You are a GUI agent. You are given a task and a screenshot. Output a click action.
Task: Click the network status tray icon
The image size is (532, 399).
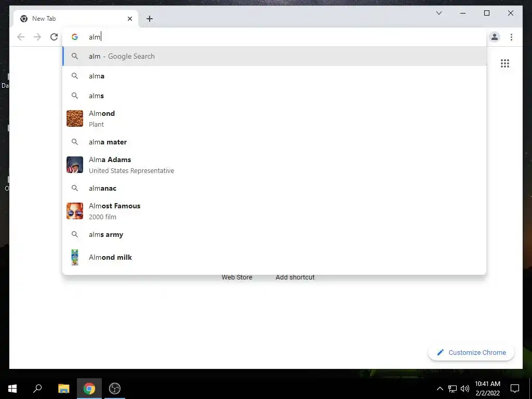point(453,389)
